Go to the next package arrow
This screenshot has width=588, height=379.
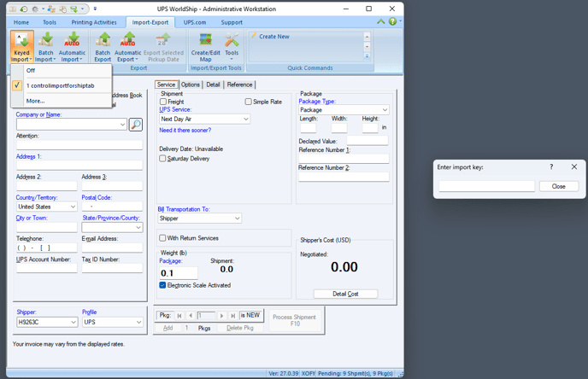pos(221,316)
